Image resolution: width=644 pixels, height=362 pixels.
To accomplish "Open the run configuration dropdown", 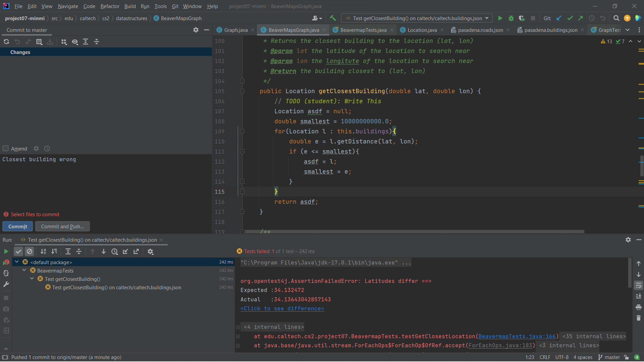I will coord(487,18).
